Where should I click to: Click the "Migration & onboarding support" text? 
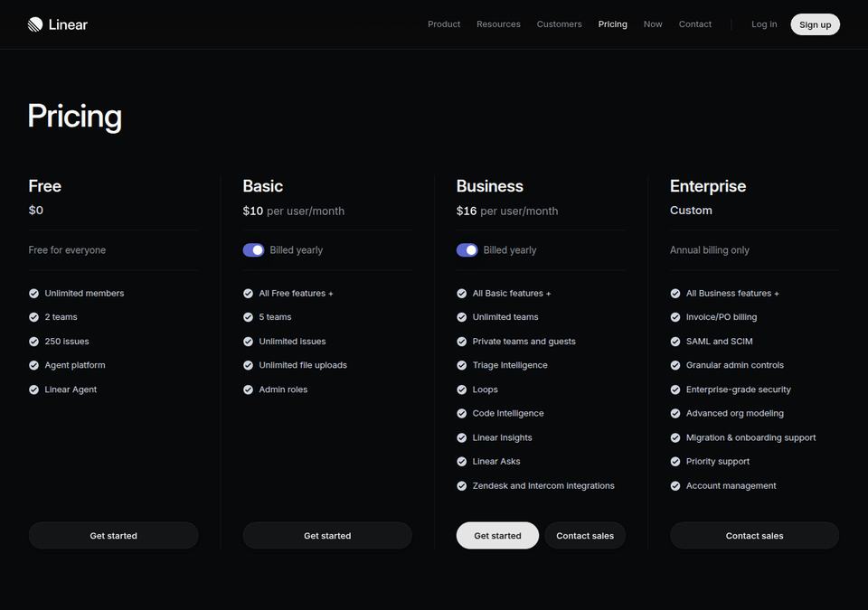pyautogui.click(x=751, y=438)
